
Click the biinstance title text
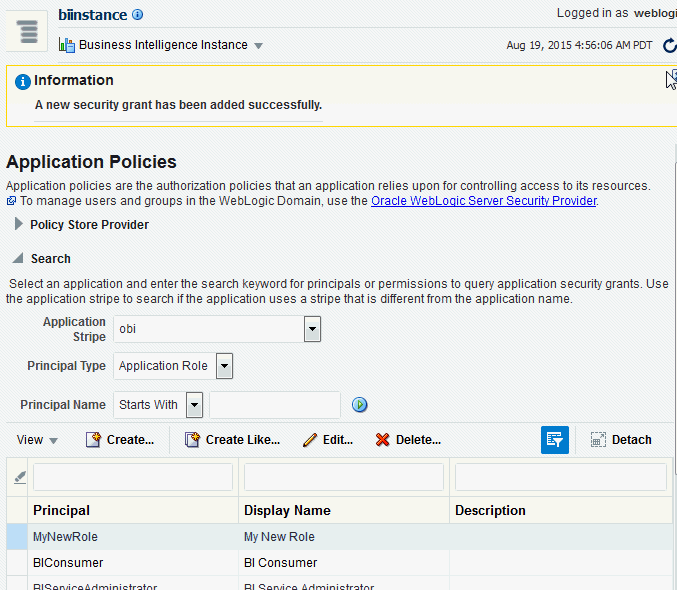pyautogui.click(x=93, y=15)
